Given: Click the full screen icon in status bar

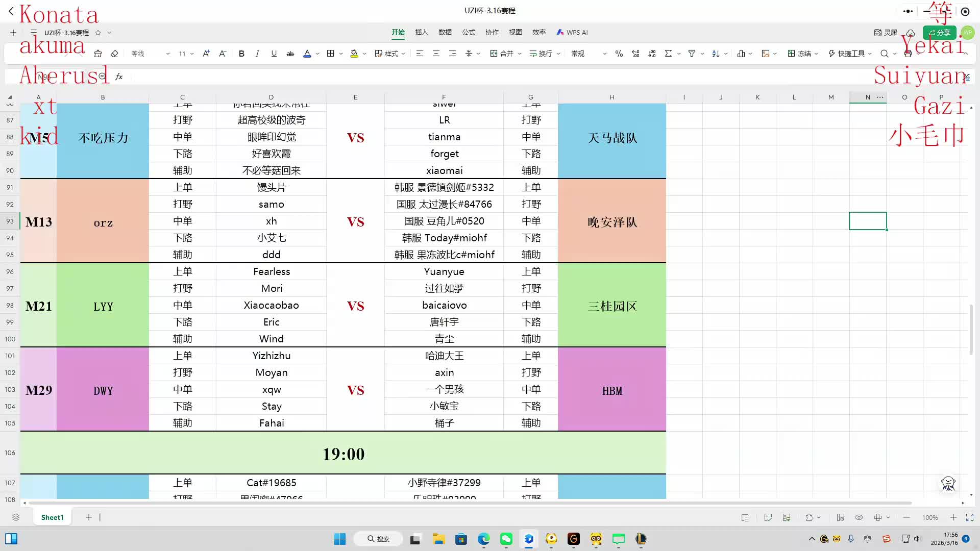Looking at the screenshot, I should click(x=969, y=517).
